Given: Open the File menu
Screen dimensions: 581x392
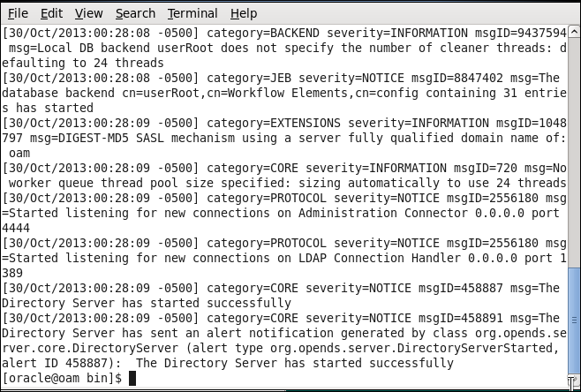Looking at the screenshot, I should pos(18,13).
